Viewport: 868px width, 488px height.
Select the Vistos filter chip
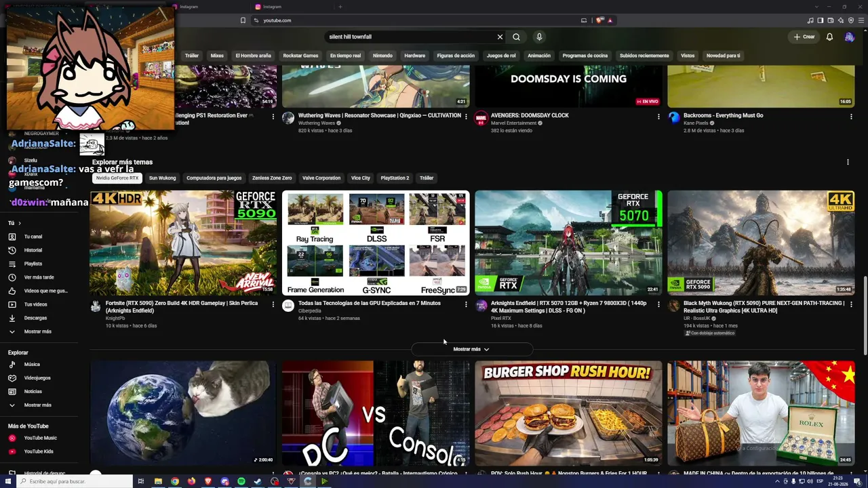(688, 56)
